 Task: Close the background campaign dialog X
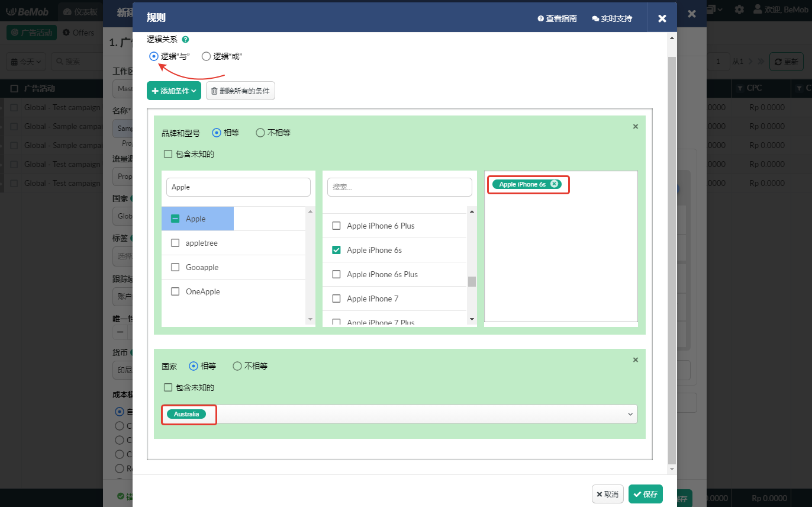[x=692, y=13]
